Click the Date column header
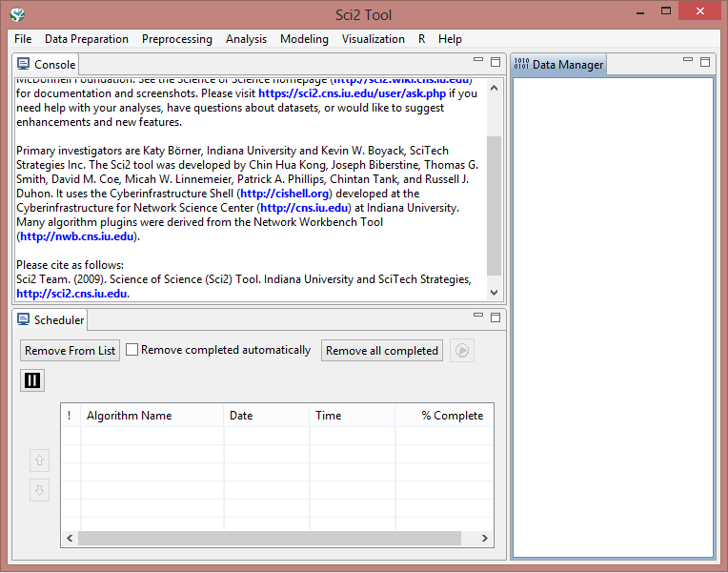 [x=267, y=416]
